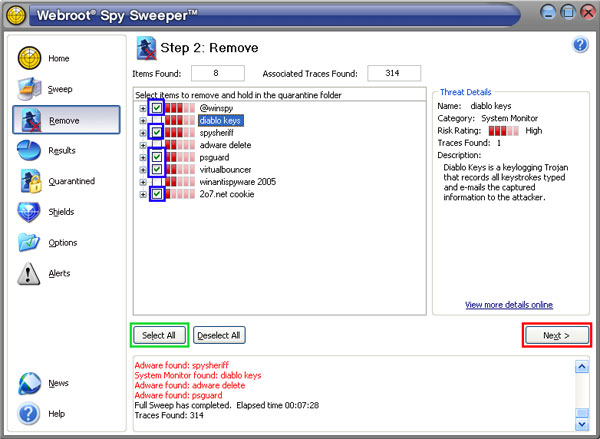Open View more details online link

point(509,305)
